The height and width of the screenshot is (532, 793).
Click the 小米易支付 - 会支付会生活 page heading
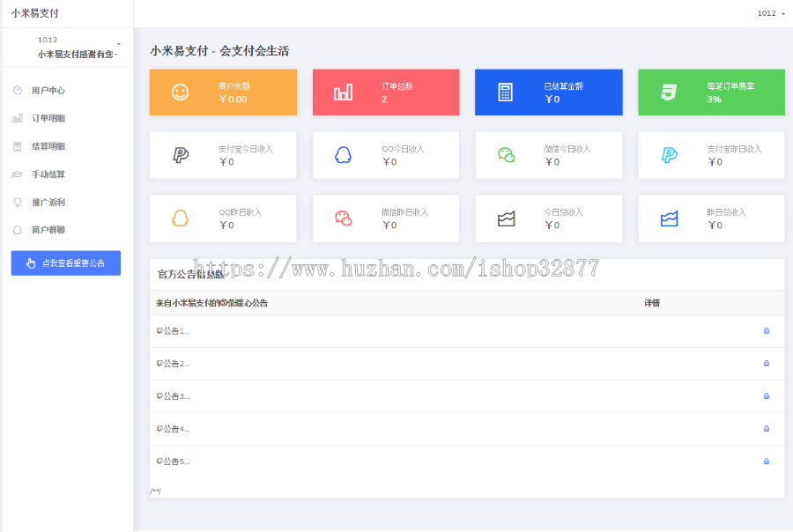coord(219,51)
